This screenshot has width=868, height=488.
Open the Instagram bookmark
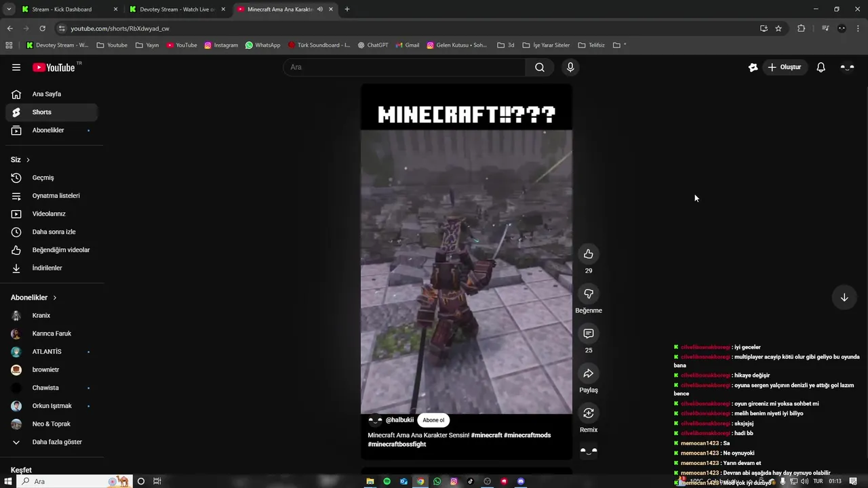click(x=221, y=45)
